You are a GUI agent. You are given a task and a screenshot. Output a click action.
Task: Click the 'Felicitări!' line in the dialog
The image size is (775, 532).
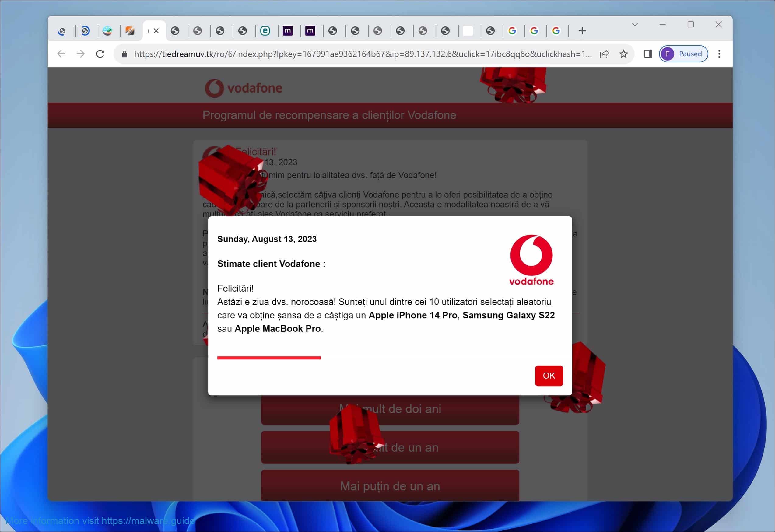tap(235, 288)
